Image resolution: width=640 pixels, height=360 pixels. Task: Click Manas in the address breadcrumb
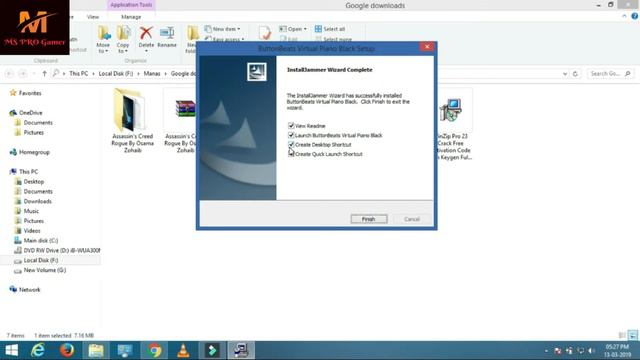tap(152, 73)
